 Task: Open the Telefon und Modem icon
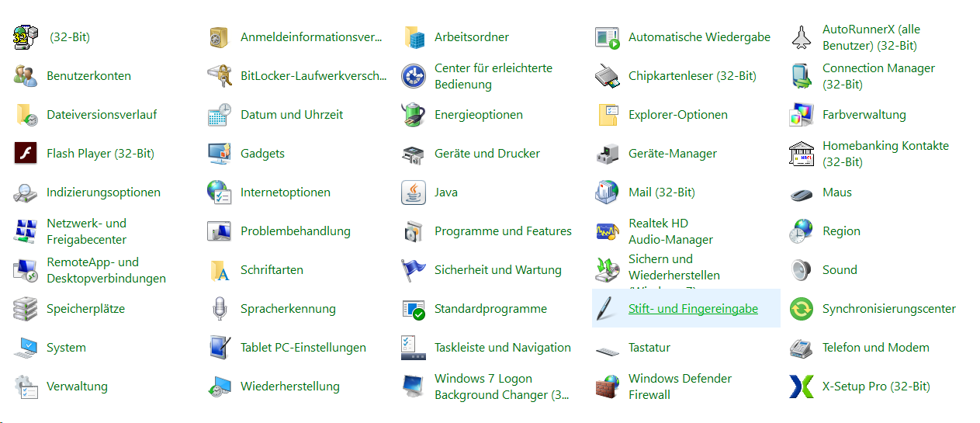click(802, 348)
